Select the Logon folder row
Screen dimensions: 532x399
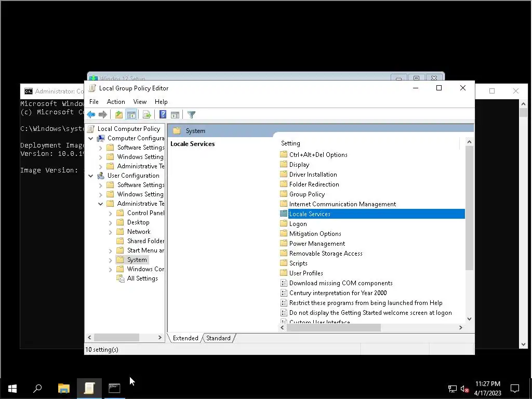(298, 224)
